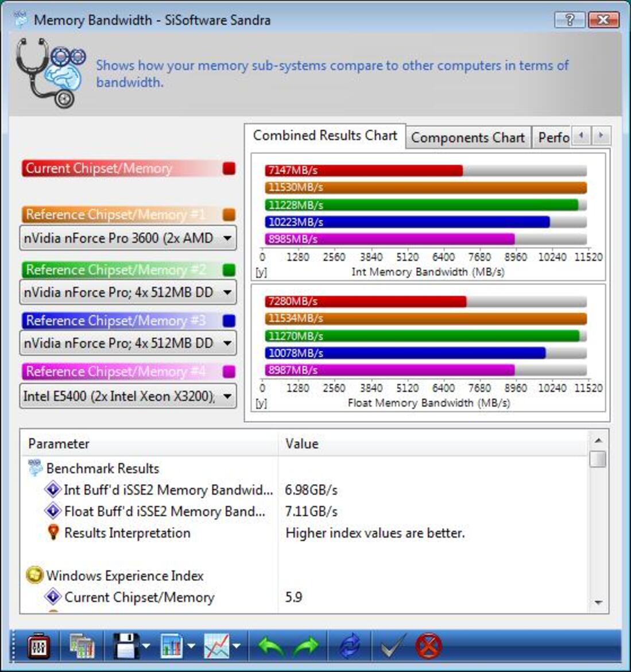The height and width of the screenshot is (672, 631).
Task: Switch to the Components Chart tab
Action: point(468,138)
